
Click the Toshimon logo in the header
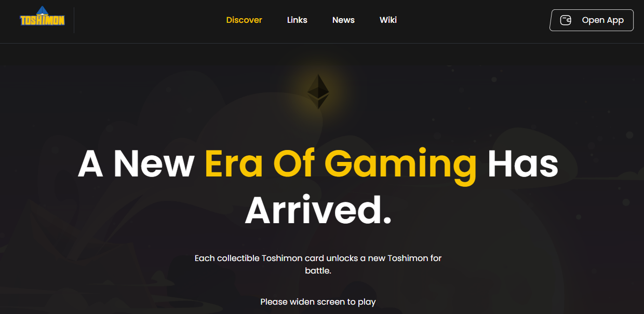tap(42, 16)
